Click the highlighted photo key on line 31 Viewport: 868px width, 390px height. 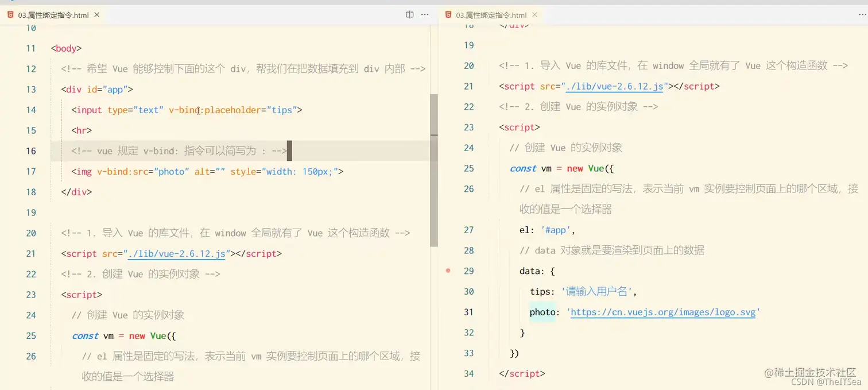(x=542, y=312)
